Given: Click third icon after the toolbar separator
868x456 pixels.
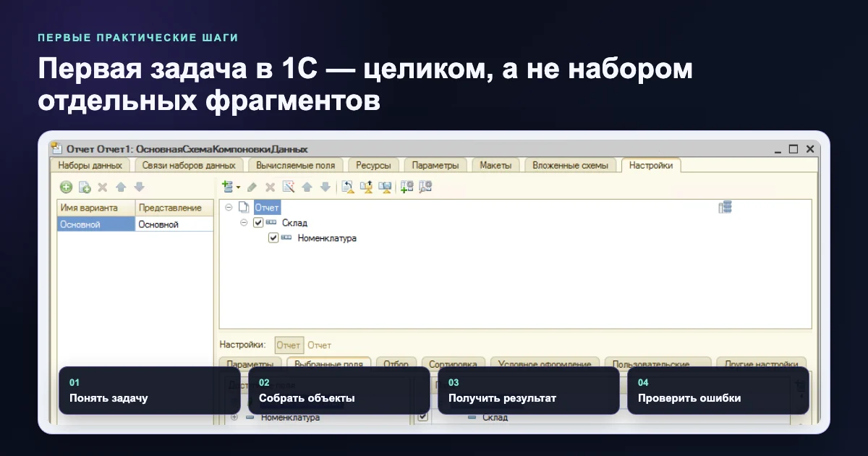Looking at the screenshot, I should [386, 187].
